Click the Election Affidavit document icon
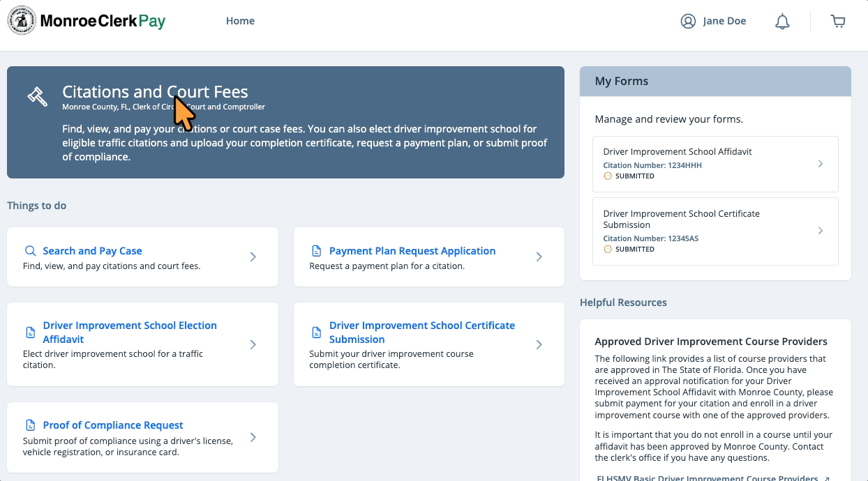Image resolution: width=868 pixels, height=481 pixels. pos(30,333)
